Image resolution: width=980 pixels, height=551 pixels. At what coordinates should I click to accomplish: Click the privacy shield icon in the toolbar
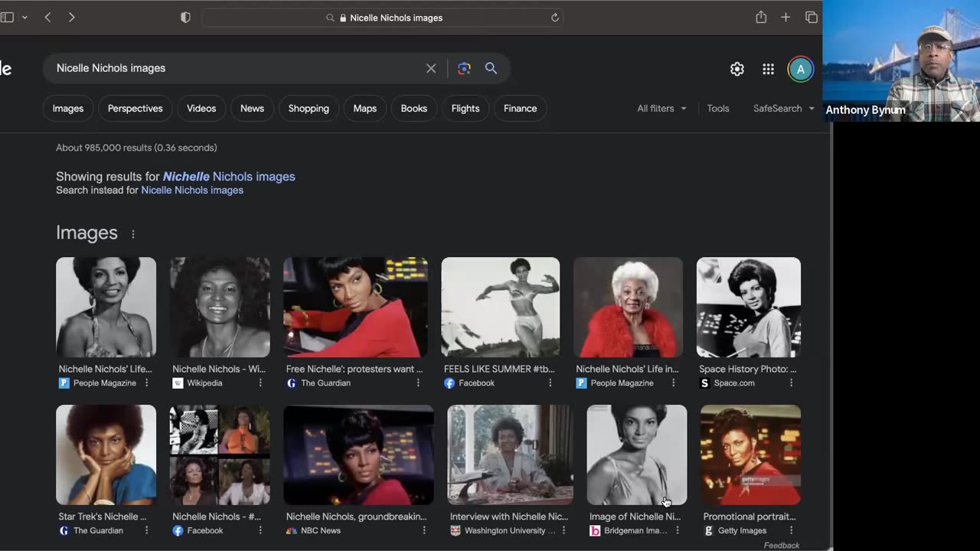[185, 17]
